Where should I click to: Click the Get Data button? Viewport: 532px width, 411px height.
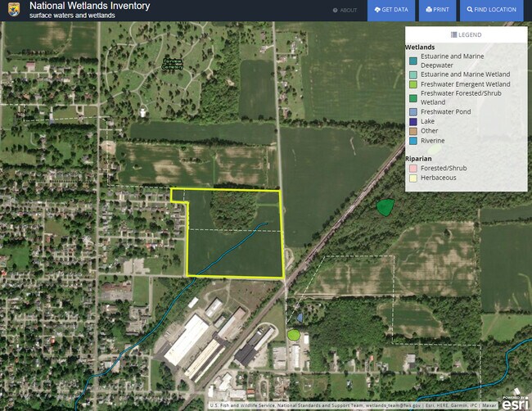(390, 10)
